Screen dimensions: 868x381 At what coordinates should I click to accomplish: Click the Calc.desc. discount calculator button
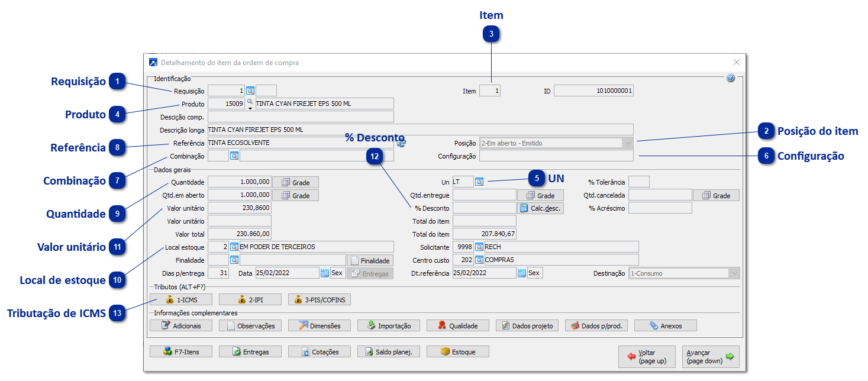click(540, 208)
